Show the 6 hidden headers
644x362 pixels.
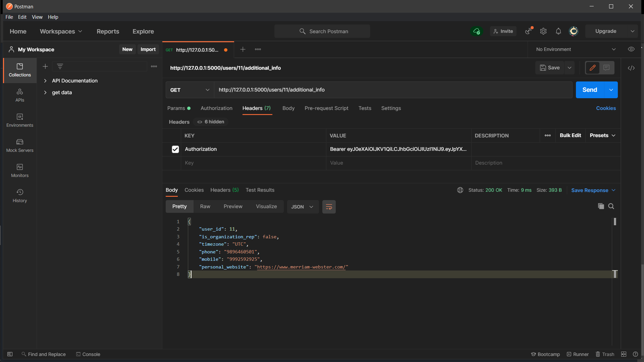click(x=211, y=122)
